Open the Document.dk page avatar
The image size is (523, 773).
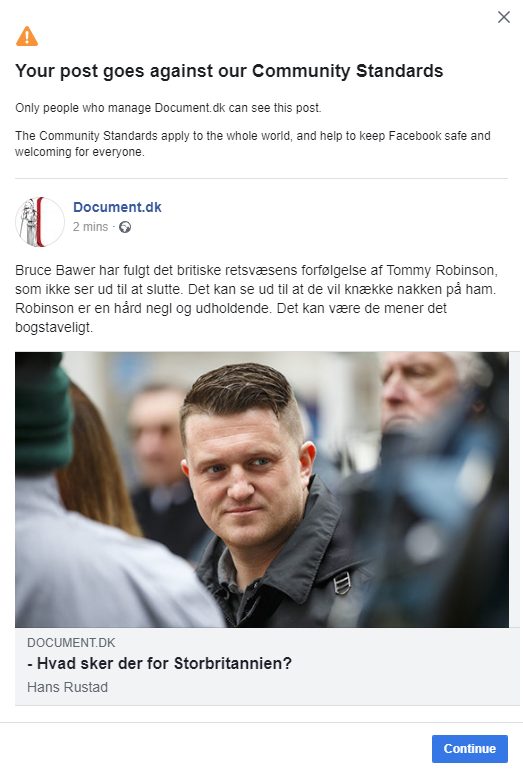40,221
